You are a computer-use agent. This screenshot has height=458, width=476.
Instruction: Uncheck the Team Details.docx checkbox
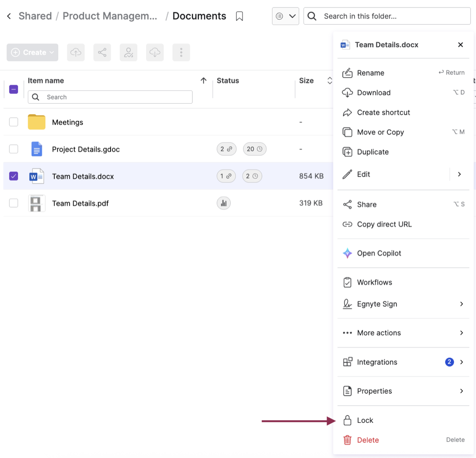pos(14,176)
